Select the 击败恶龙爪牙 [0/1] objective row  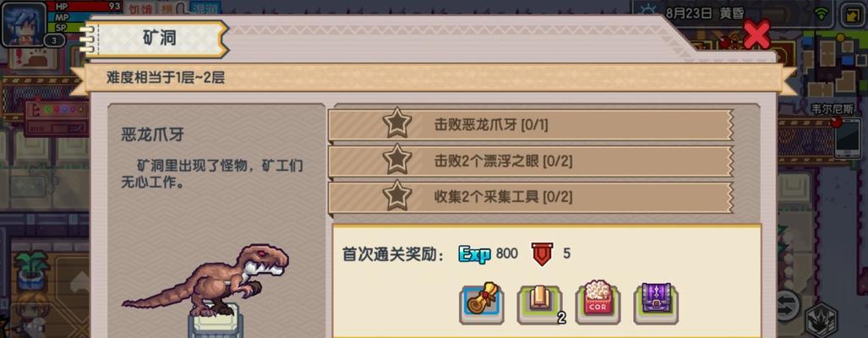point(531,125)
